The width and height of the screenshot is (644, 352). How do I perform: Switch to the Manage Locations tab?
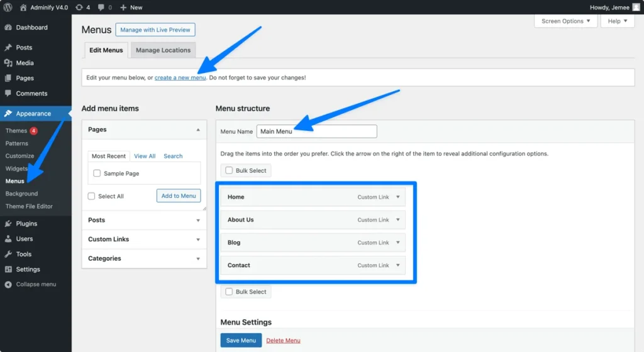click(x=163, y=50)
